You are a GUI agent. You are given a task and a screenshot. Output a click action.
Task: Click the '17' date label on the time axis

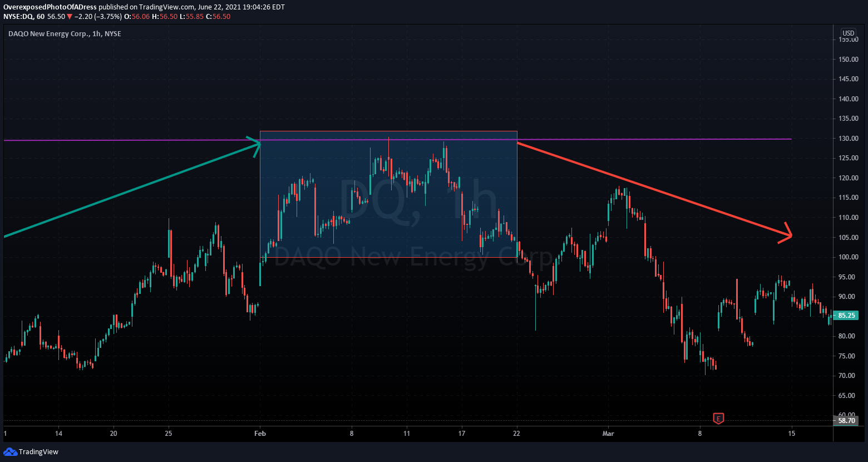pos(462,433)
